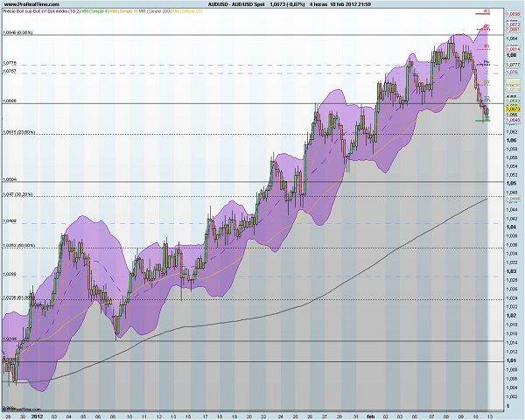525x420 pixels.
Task: Click the 1,0778 dashed level label
Action: point(10,63)
